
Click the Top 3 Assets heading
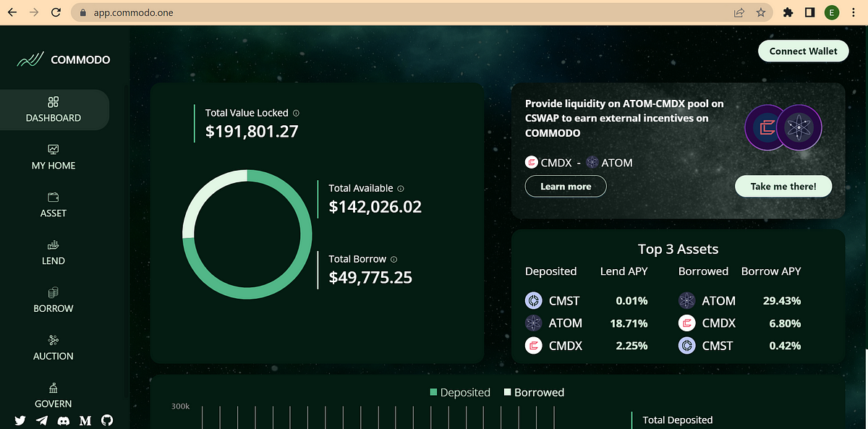click(x=678, y=249)
